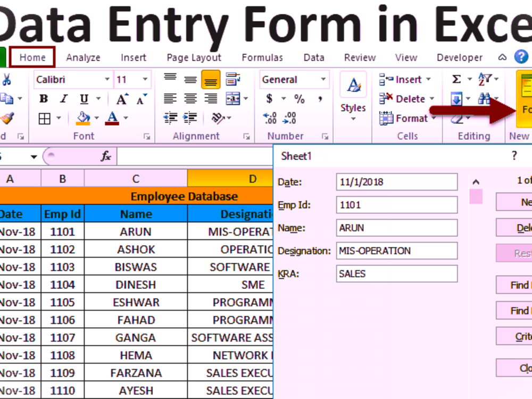Open the Name Box dropdown arrow
The width and height of the screenshot is (532, 399).
tap(34, 157)
